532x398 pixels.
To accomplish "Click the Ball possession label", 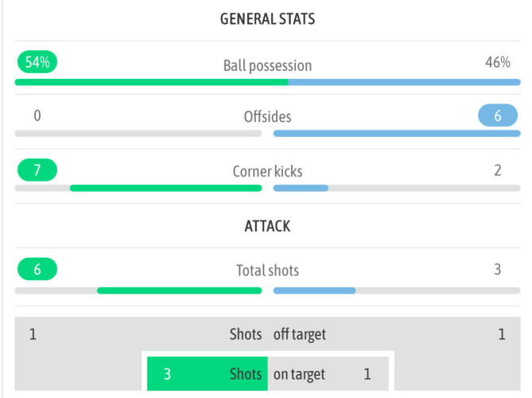I will pyautogui.click(x=267, y=65).
